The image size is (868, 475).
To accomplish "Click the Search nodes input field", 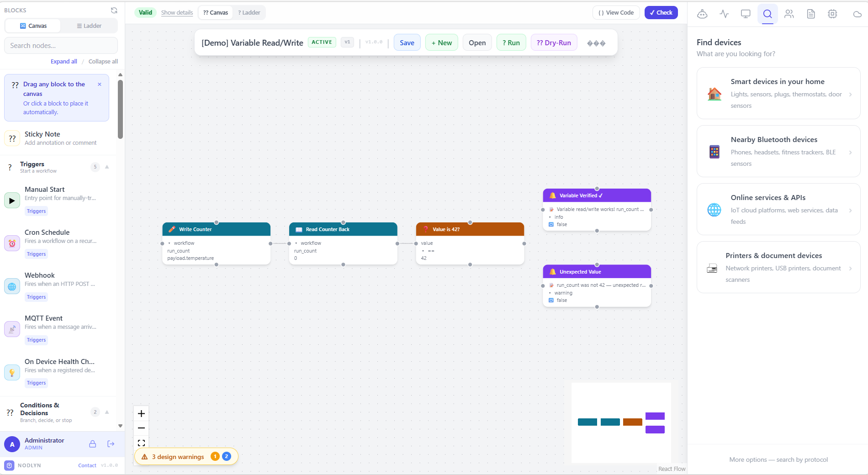I will pyautogui.click(x=61, y=46).
